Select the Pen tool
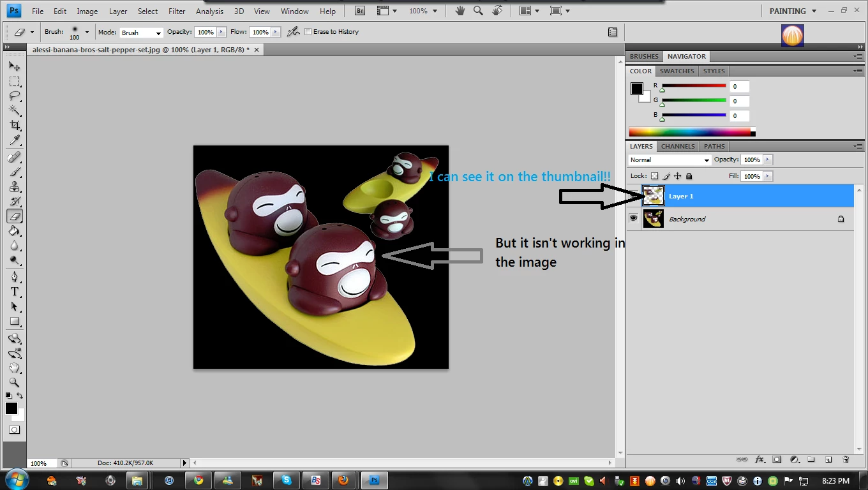 click(x=14, y=277)
